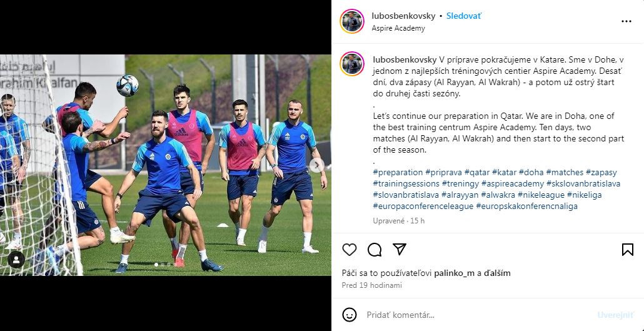The height and width of the screenshot is (331, 644).
Task: Save post with bookmark icon
Action: point(627,250)
